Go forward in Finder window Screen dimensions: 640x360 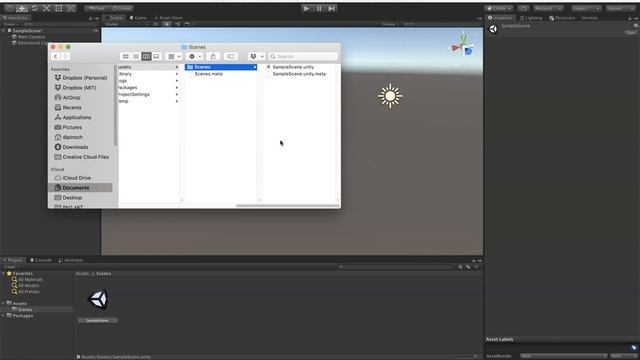pos(65,56)
